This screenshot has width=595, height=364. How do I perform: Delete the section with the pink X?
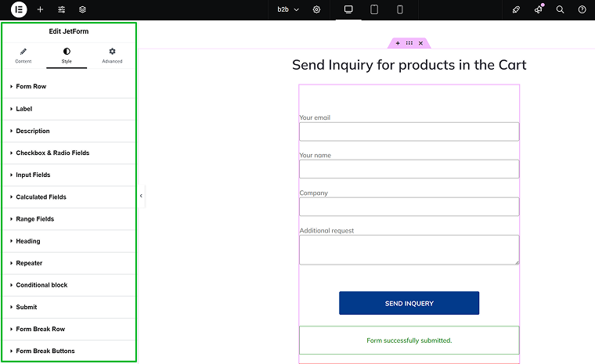click(421, 43)
